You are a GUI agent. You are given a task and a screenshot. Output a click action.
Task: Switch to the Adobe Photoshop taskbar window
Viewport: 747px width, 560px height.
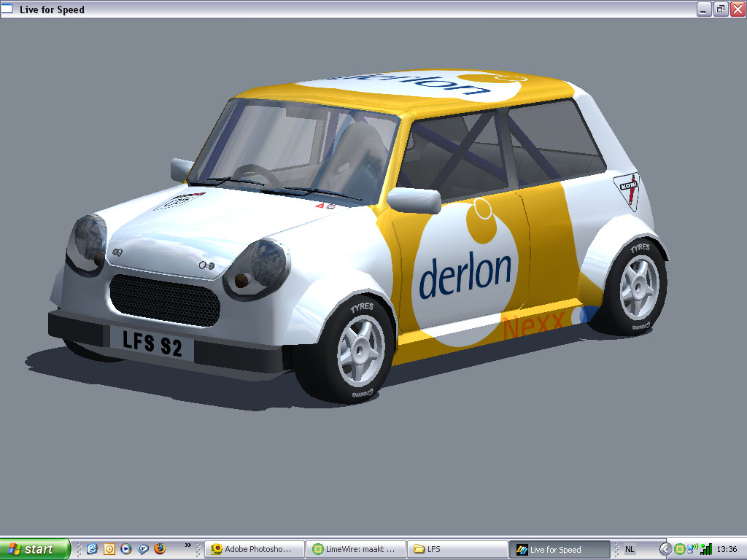(x=255, y=549)
